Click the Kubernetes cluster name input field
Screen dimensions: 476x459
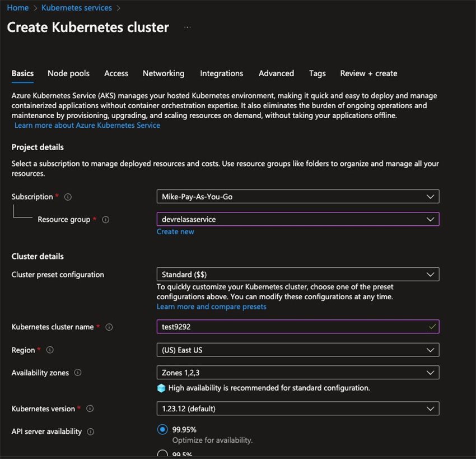(291, 327)
